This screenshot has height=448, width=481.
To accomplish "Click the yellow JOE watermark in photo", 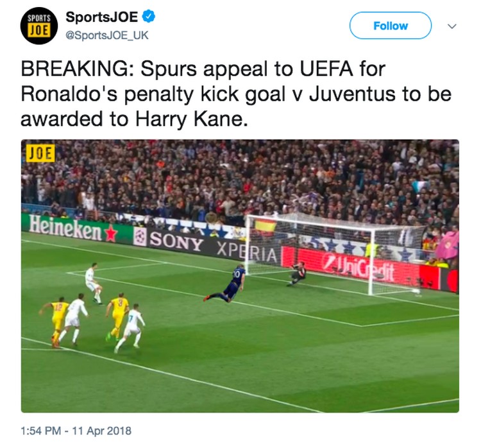I will click(x=40, y=153).
